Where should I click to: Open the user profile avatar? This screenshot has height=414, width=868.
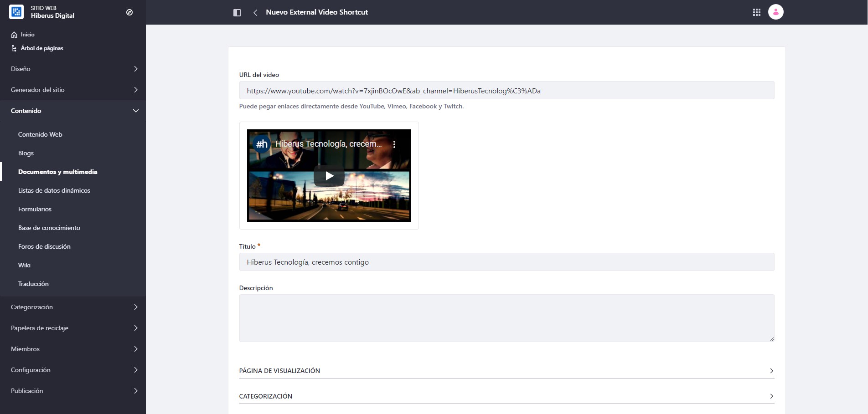pyautogui.click(x=775, y=12)
